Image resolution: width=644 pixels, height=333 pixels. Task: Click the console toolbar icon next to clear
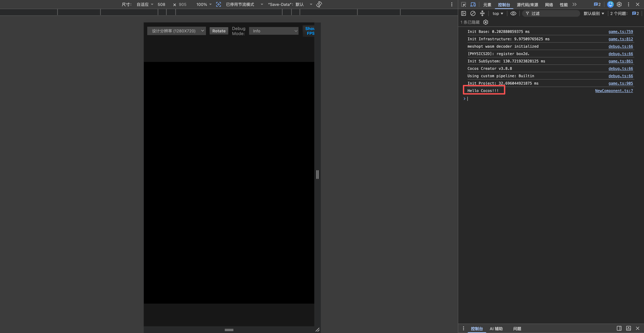482,13
